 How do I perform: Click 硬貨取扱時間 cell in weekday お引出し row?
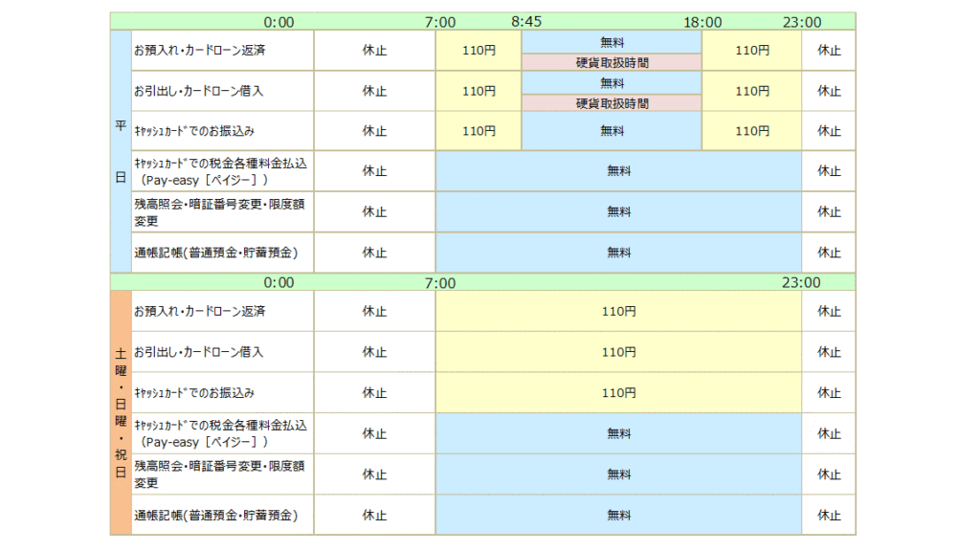[x=612, y=103]
